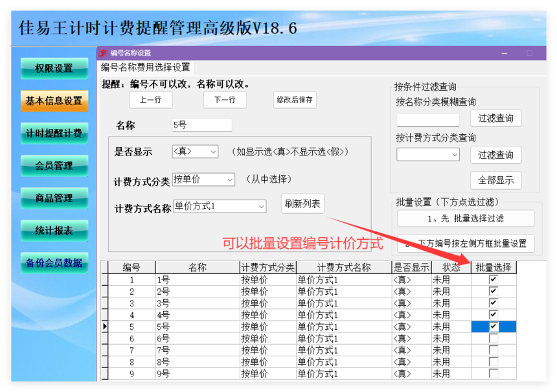557x392 pixels.
Task: Click 编号 cell 7 in the table
Action: [131, 350]
